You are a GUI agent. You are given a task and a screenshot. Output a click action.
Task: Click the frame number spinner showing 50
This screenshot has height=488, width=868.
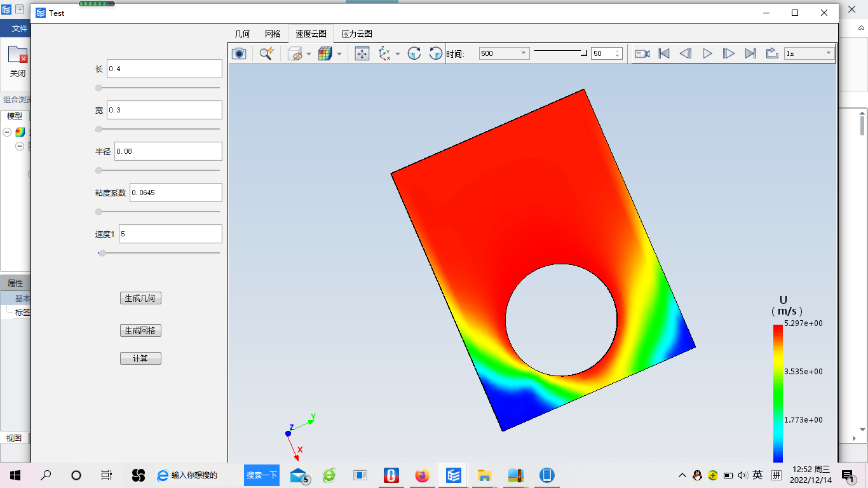click(606, 54)
